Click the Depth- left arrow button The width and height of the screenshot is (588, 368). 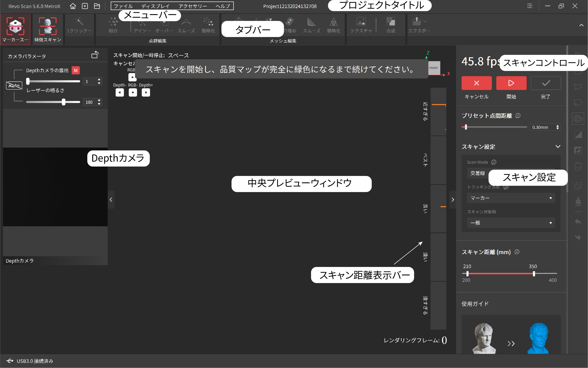point(120,92)
